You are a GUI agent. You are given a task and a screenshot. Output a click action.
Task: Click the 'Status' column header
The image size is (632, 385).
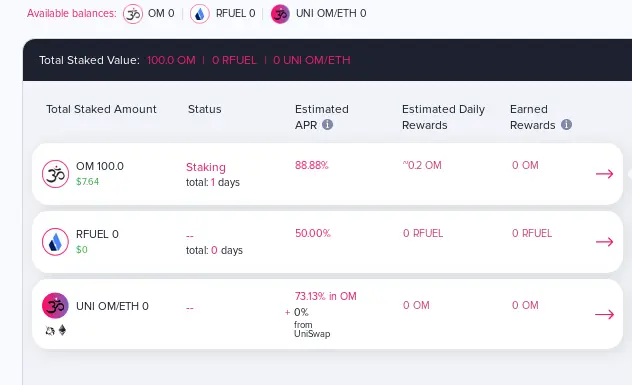pyautogui.click(x=205, y=109)
